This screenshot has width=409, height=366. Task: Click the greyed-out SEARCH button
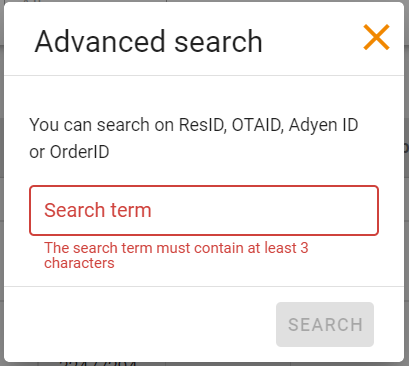point(325,324)
